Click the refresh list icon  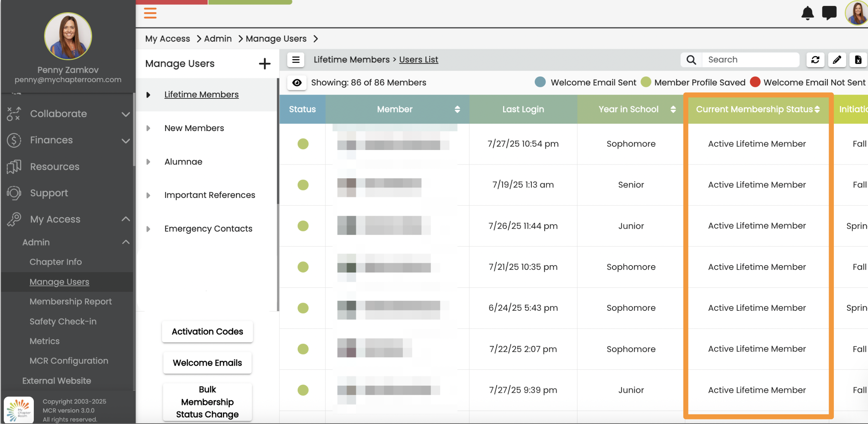[x=815, y=60]
